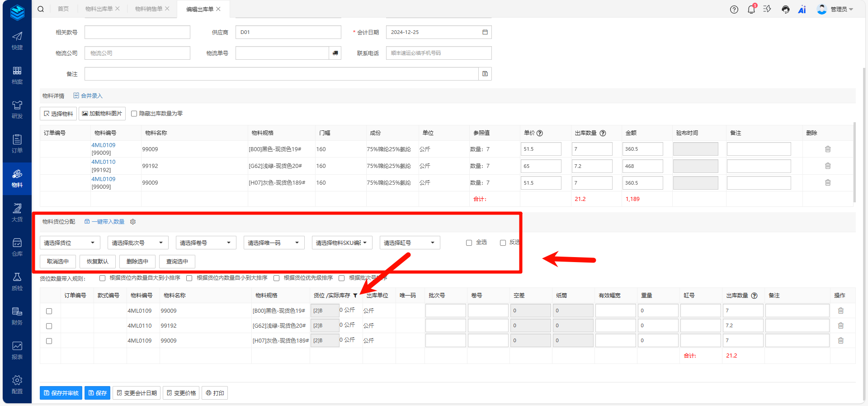Tick 根据货位优先级排序 checkbox

pos(277,278)
